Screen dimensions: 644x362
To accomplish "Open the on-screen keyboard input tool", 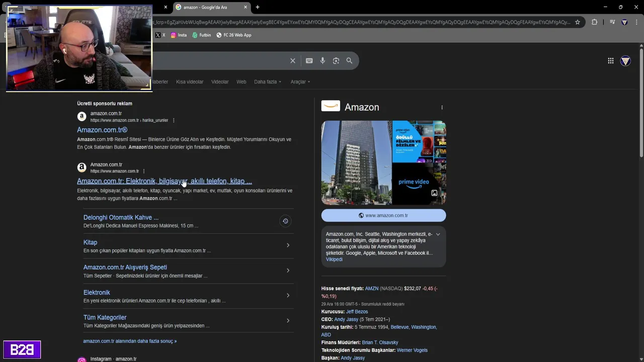I will [x=309, y=61].
